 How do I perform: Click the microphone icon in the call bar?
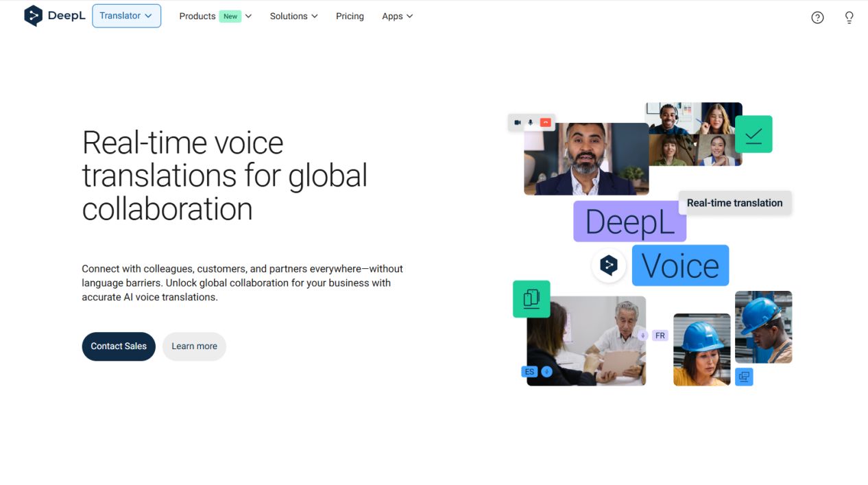pos(531,122)
